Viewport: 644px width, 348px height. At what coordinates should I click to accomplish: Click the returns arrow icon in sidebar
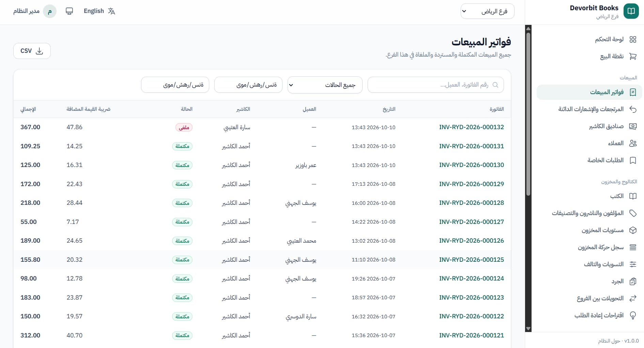pyautogui.click(x=633, y=109)
